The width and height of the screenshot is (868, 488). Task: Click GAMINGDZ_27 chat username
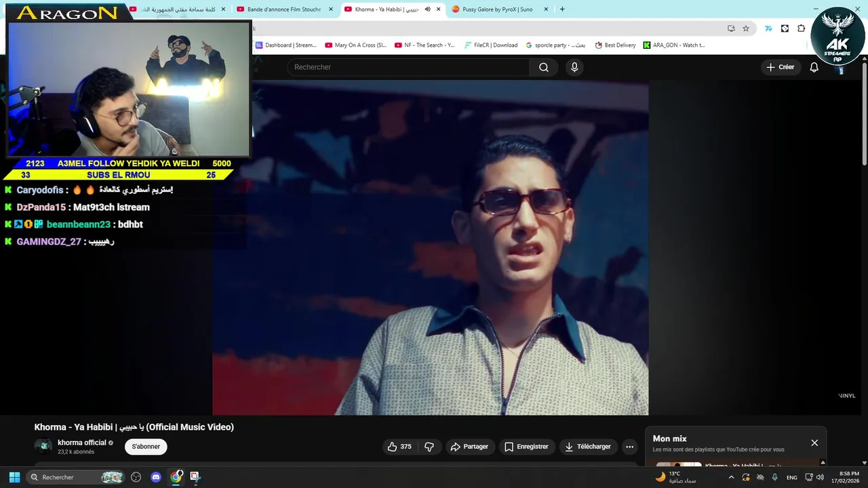49,241
